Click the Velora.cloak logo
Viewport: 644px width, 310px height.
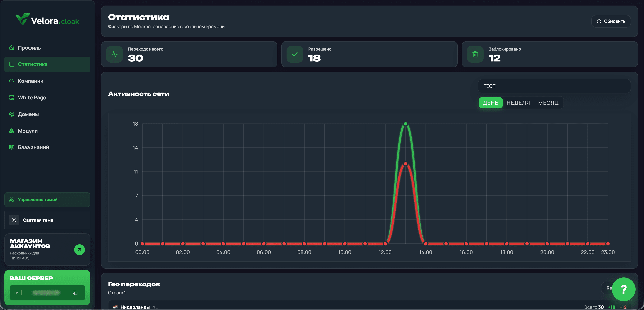(47, 19)
